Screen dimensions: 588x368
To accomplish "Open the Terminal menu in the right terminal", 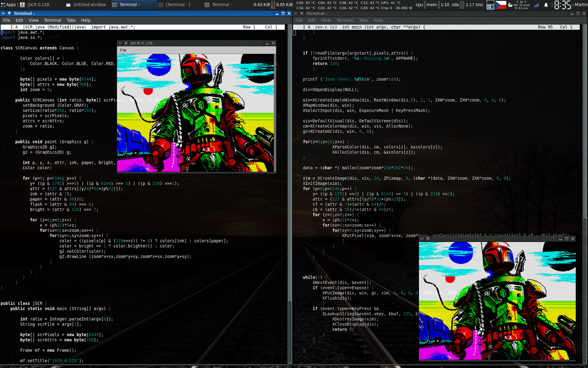I will tap(345, 20).
